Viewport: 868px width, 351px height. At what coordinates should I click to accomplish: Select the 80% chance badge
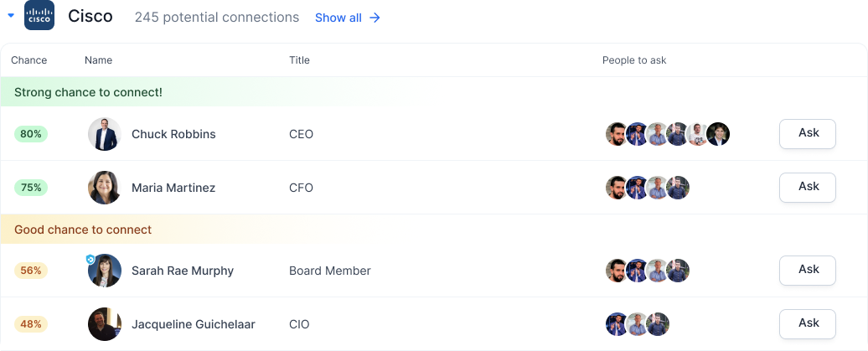[31, 134]
